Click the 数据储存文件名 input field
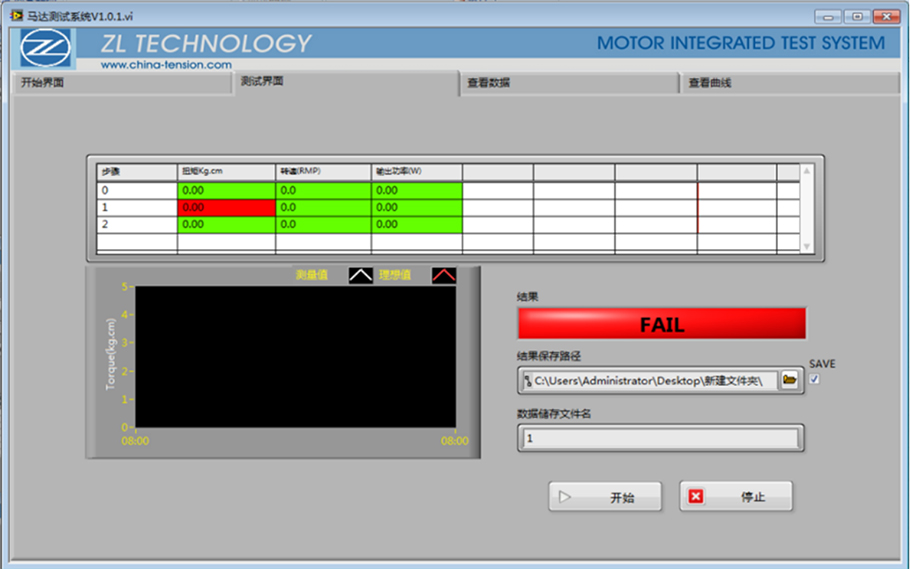The height and width of the screenshot is (569, 910). tap(660, 438)
